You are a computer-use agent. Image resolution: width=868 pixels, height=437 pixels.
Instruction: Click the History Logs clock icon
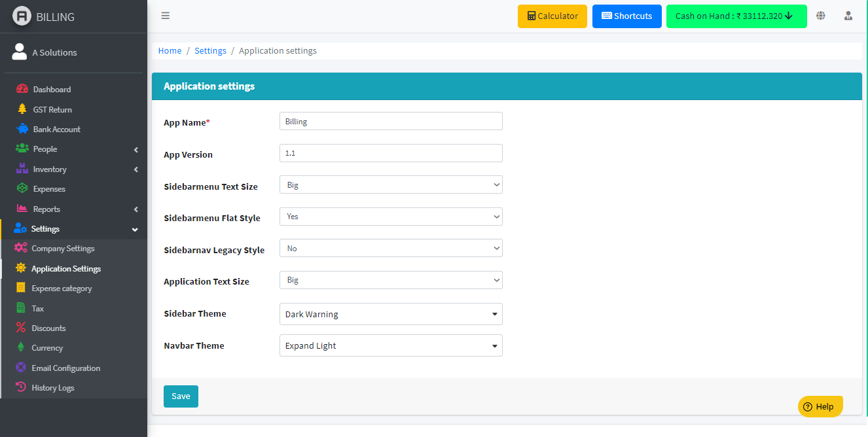point(21,387)
